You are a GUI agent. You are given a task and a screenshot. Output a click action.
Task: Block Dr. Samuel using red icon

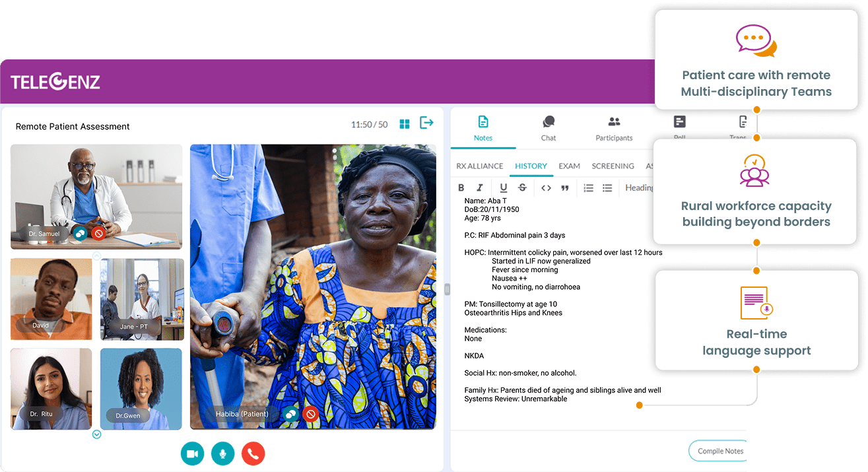coord(98,233)
